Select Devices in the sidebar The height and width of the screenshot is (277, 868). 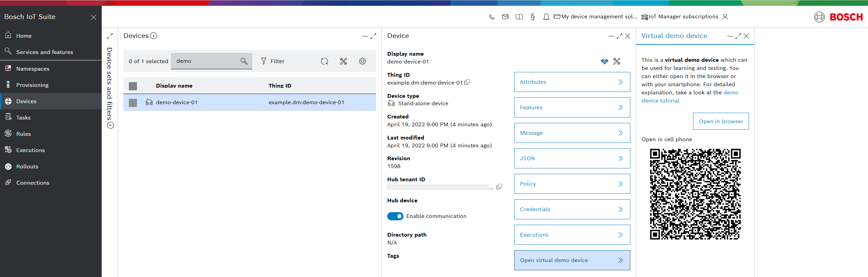tap(51, 101)
